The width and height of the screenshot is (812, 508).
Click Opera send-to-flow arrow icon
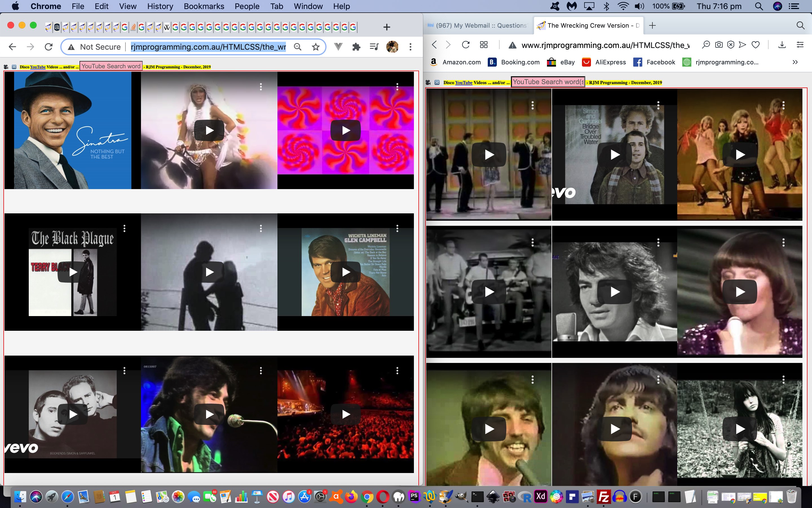(x=743, y=45)
